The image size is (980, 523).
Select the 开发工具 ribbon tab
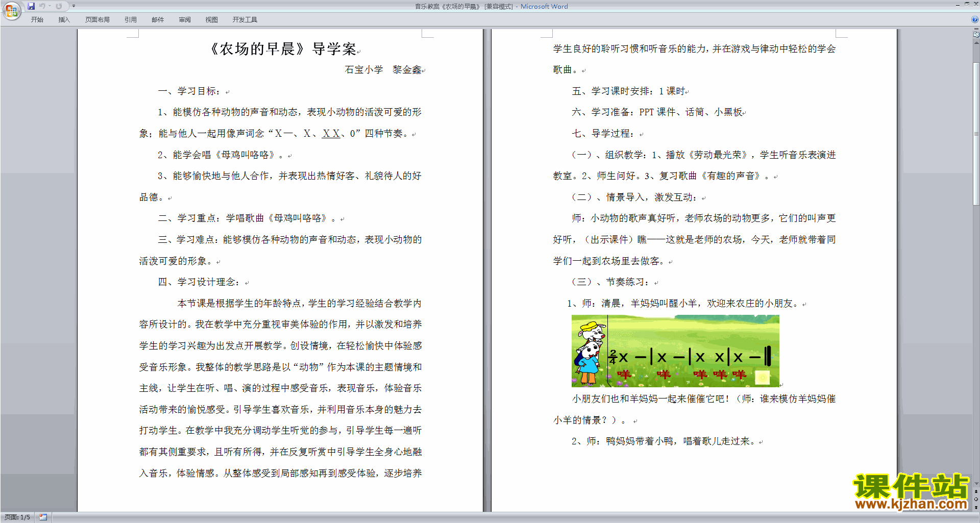[245, 20]
